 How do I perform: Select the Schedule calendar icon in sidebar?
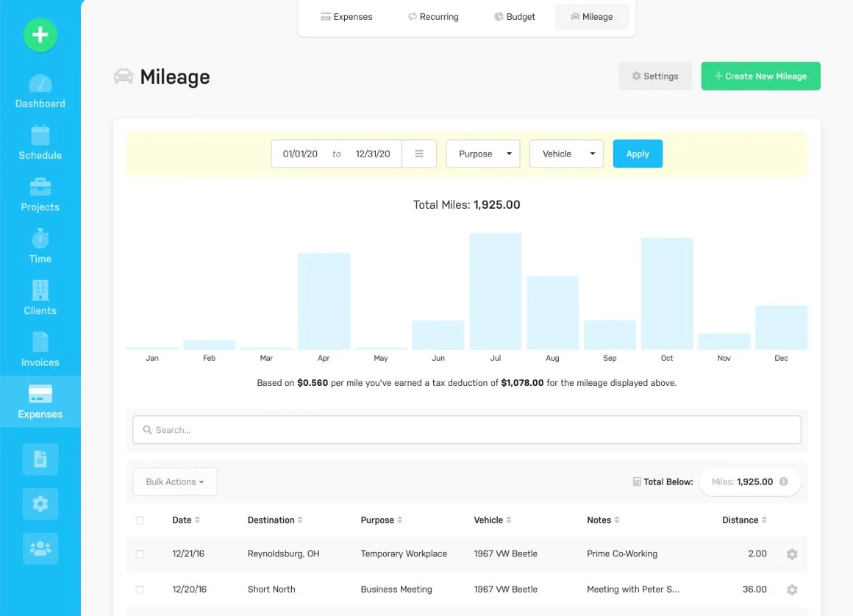[40, 135]
